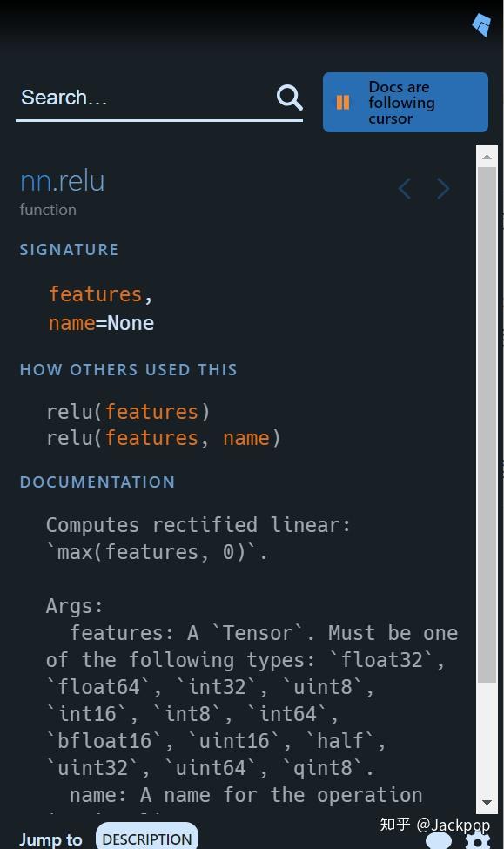Open the chat bubble feedback icon
The image size is (504, 849).
click(439, 840)
